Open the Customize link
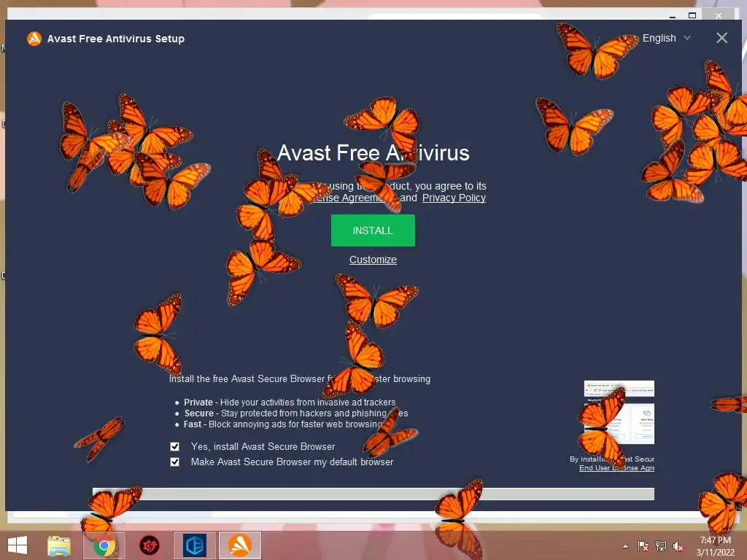Image resolution: width=747 pixels, height=560 pixels. tap(373, 260)
